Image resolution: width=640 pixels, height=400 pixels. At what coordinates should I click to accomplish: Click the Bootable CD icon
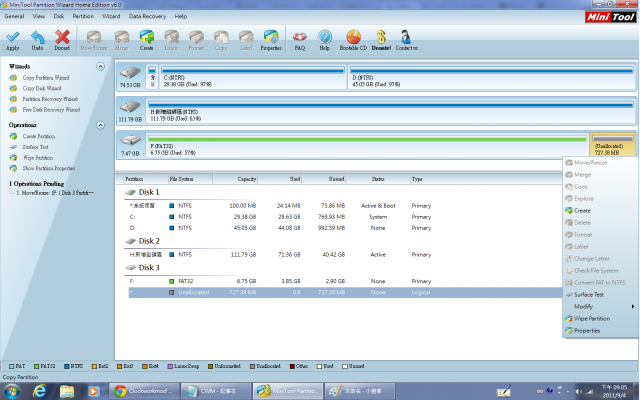click(353, 37)
